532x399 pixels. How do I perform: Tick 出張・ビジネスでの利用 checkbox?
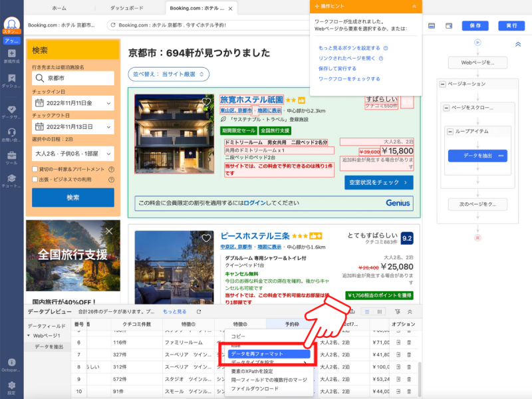[x=35, y=179]
